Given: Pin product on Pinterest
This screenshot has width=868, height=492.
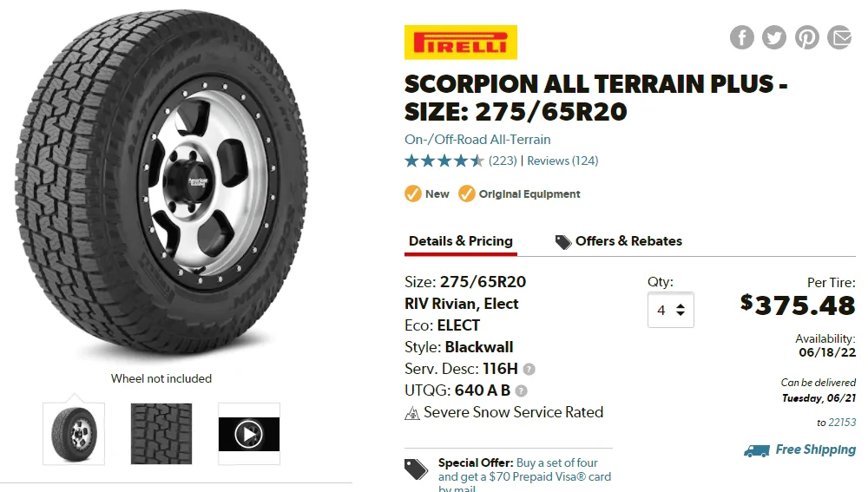Looking at the screenshot, I should pyautogui.click(x=807, y=37).
